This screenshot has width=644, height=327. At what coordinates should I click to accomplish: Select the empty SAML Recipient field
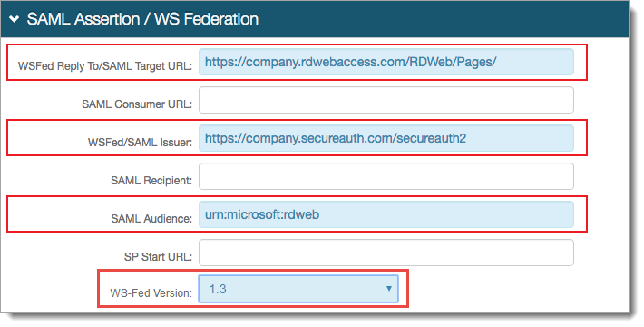[386, 176]
